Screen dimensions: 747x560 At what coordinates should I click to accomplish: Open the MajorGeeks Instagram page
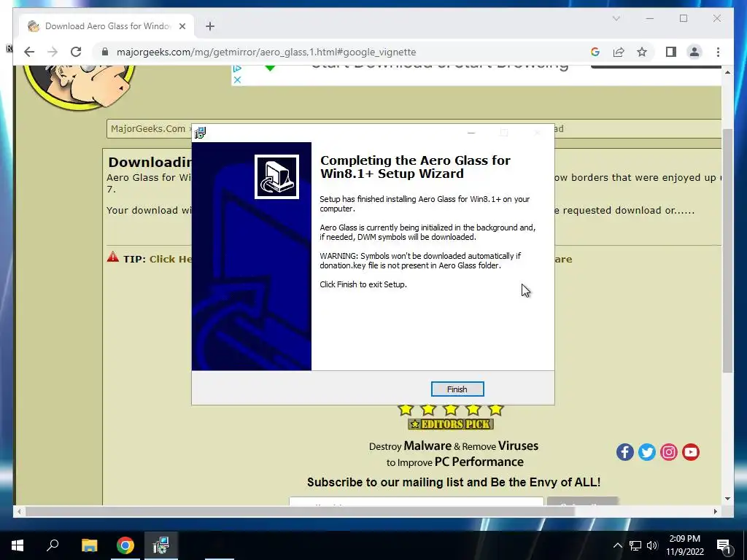668,452
